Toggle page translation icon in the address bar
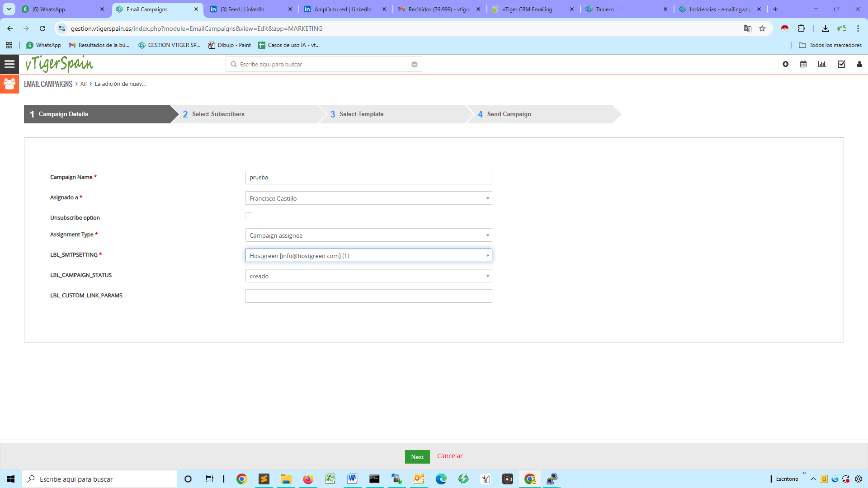The height and width of the screenshot is (488, 868). click(x=748, y=28)
